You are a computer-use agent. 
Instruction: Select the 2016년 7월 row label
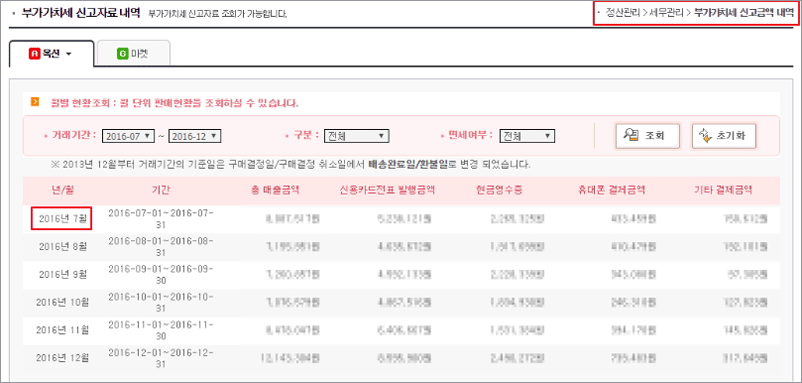tap(61, 219)
